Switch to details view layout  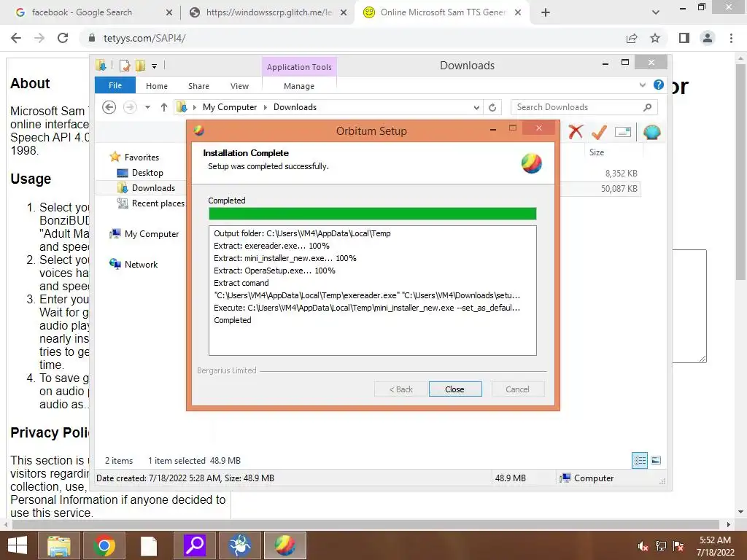(x=639, y=460)
